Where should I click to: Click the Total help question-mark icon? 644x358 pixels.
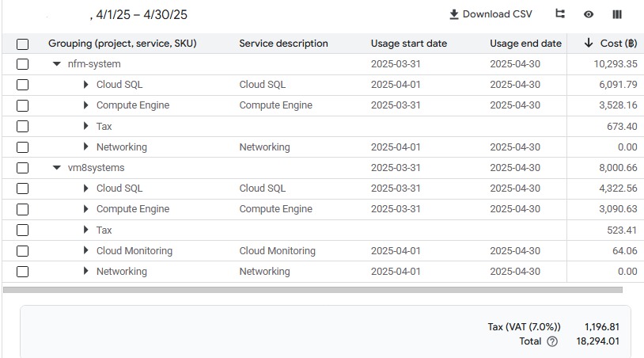[x=552, y=341]
